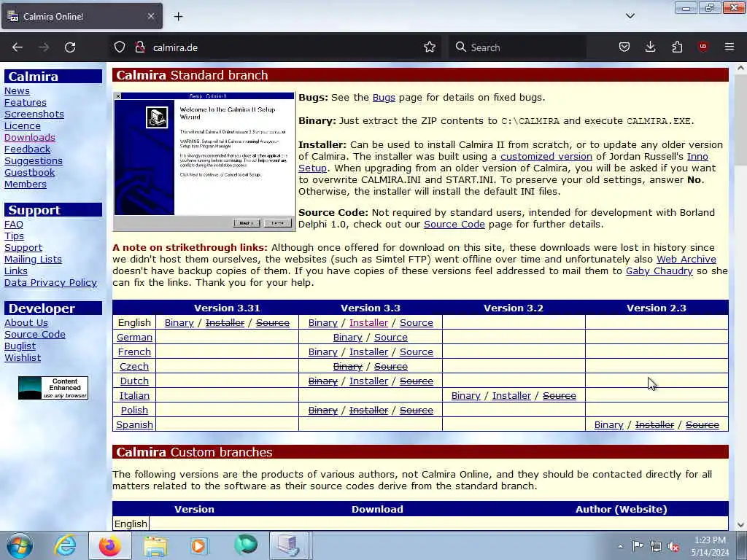Close the Calmira Online! tab
747x560 pixels.
[x=150, y=16]
